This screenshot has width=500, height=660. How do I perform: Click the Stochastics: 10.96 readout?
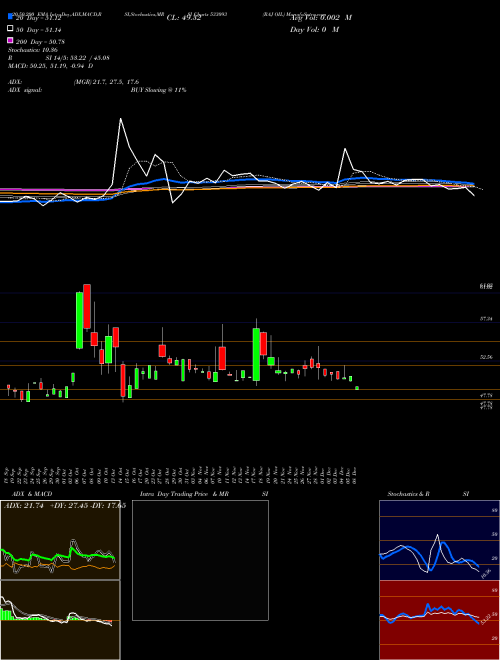pyautogui.click(x=32, y=50)
